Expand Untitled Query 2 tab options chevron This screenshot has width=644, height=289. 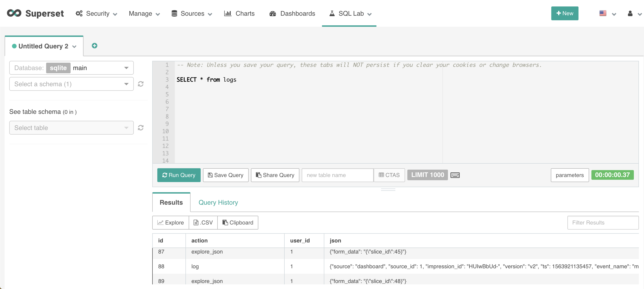(74, 47)
